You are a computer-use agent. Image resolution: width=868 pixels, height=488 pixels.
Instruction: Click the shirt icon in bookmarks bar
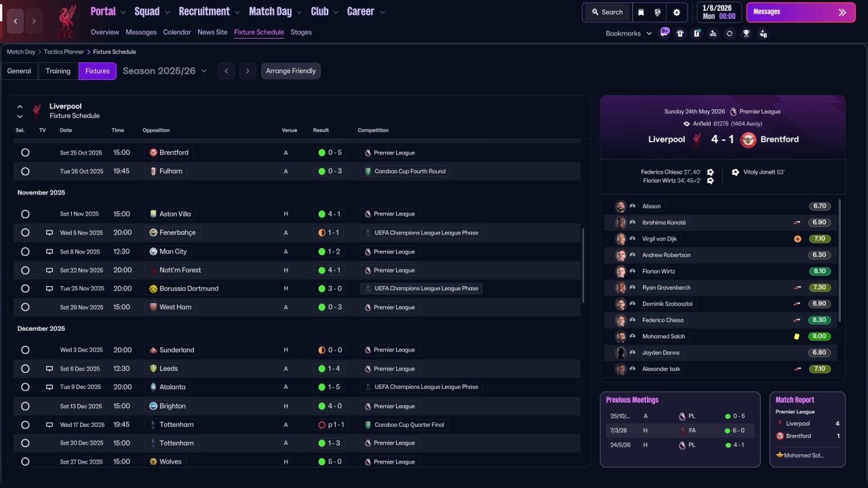[x=680, y=33]
